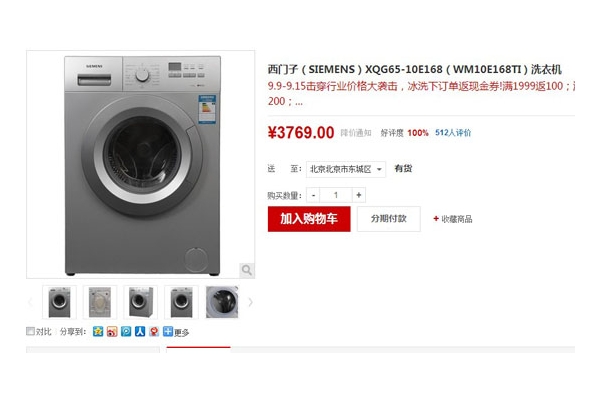Open the 512人评价 reviews link
The height and width of the screenshot is (400, 600).
pyautogui.click(x=453, y=133)
